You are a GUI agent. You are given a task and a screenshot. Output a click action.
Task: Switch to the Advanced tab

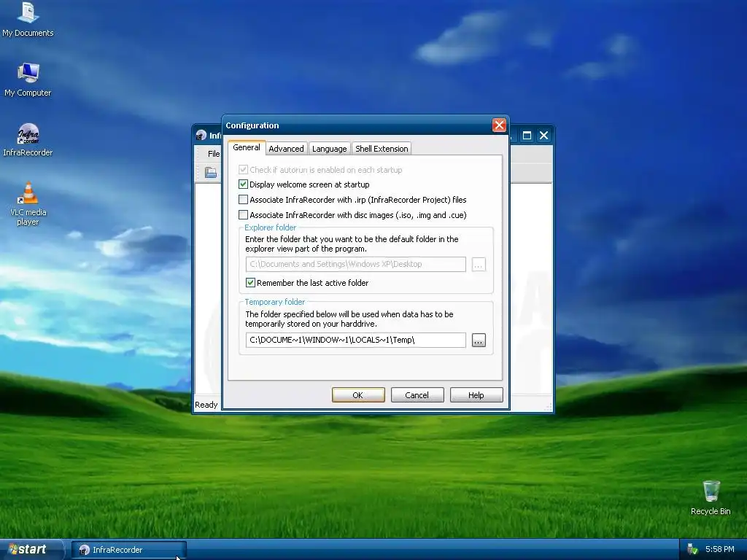point(286,149)
